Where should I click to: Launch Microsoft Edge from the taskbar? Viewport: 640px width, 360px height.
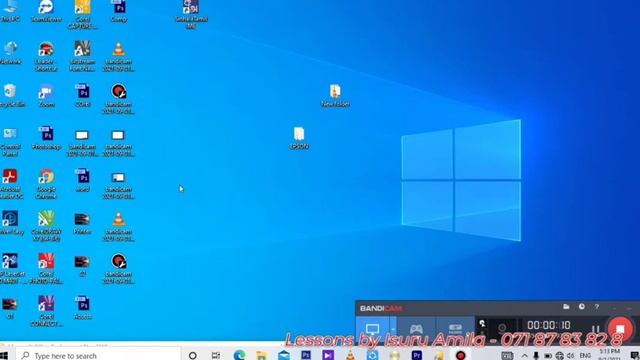pos(240,355)
